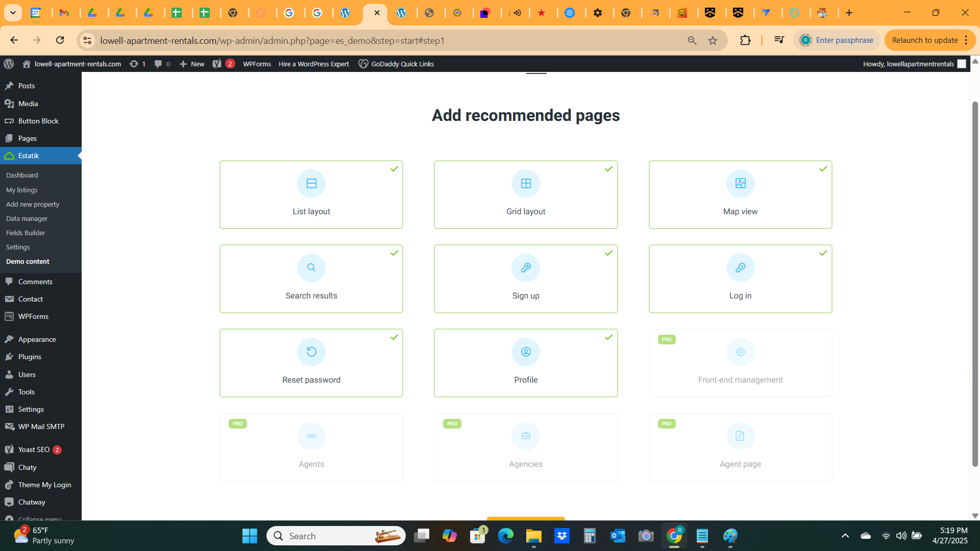980x551 pixels.
Task: Open Microsoft Edge from taskbar
Action: [505, 536]
